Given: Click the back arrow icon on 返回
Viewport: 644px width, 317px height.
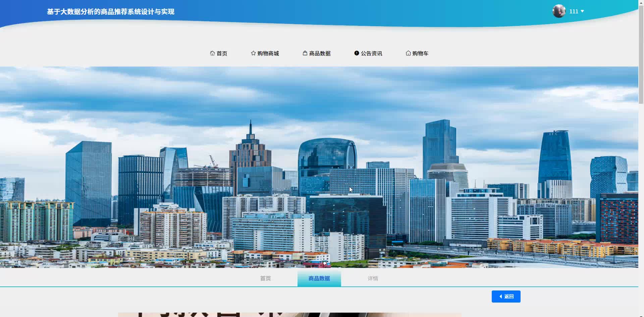Looking at the screenshot, I should pyautogui.click(x=501, y=297).
